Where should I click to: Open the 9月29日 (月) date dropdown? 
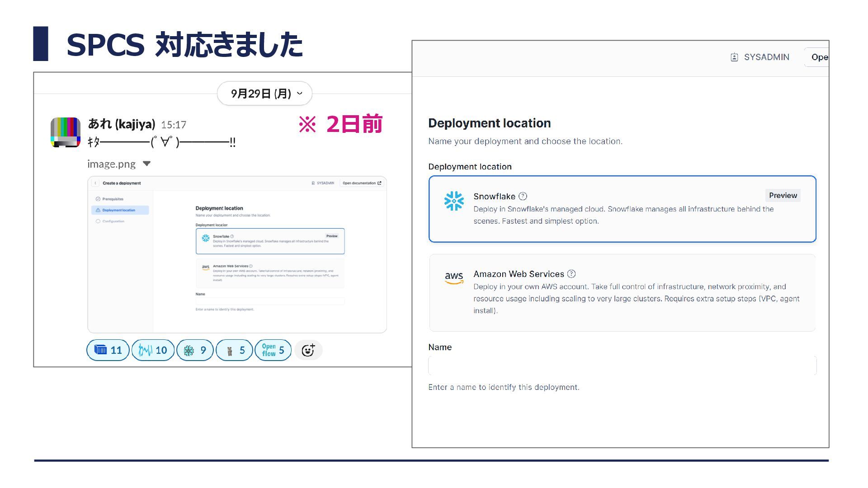coord(264,94)
